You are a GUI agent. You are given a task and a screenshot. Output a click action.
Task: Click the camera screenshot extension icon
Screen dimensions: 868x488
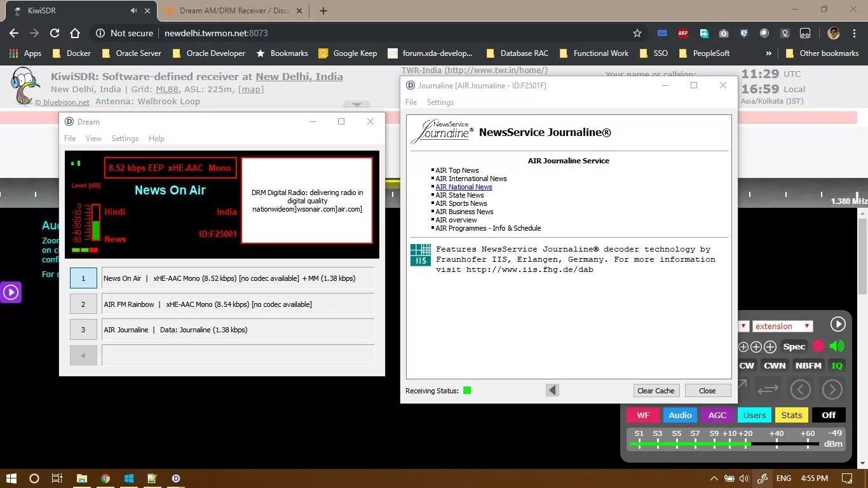(724, 33)
